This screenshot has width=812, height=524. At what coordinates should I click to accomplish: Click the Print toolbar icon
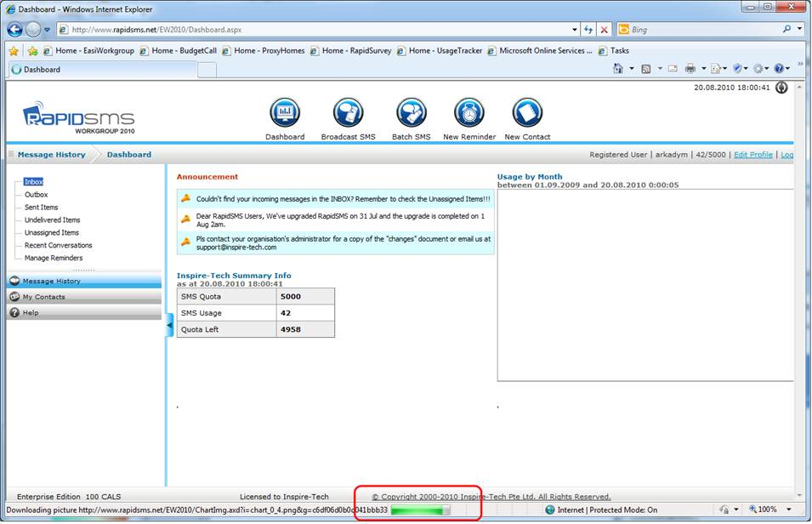[690, 68]
